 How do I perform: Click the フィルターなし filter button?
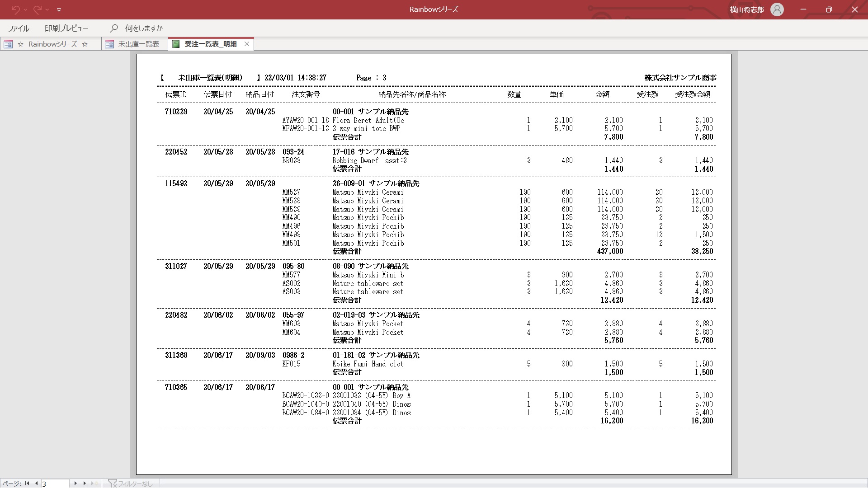(x=135, y=483)
